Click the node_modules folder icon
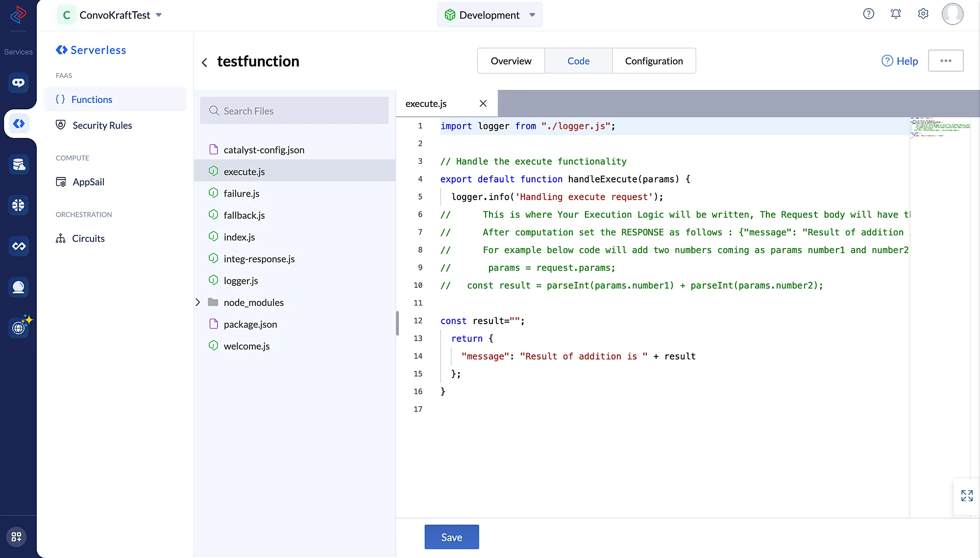 213,302
